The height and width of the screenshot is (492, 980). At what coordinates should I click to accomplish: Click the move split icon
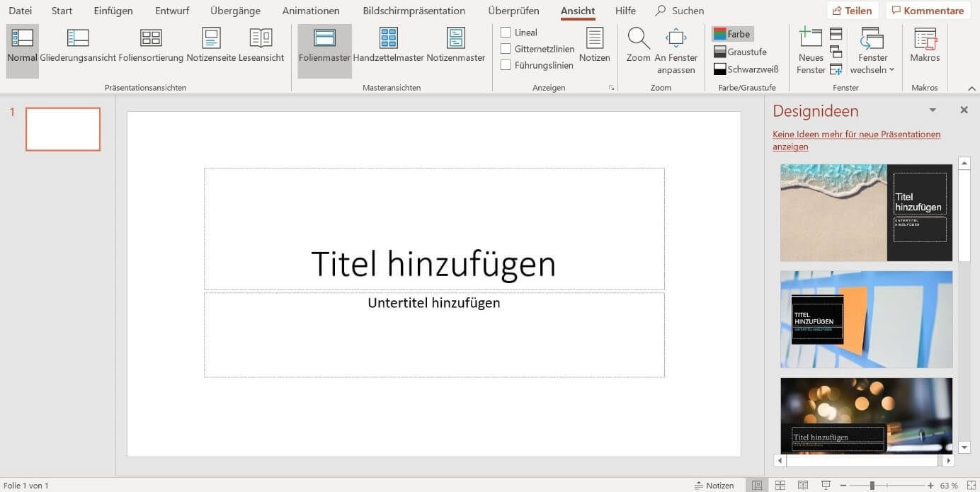[836, 69]
